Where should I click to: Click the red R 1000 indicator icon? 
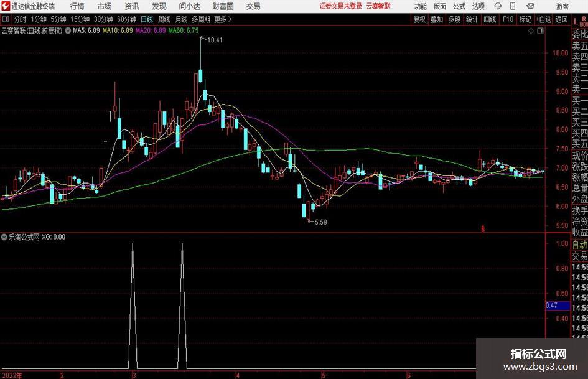584,21
